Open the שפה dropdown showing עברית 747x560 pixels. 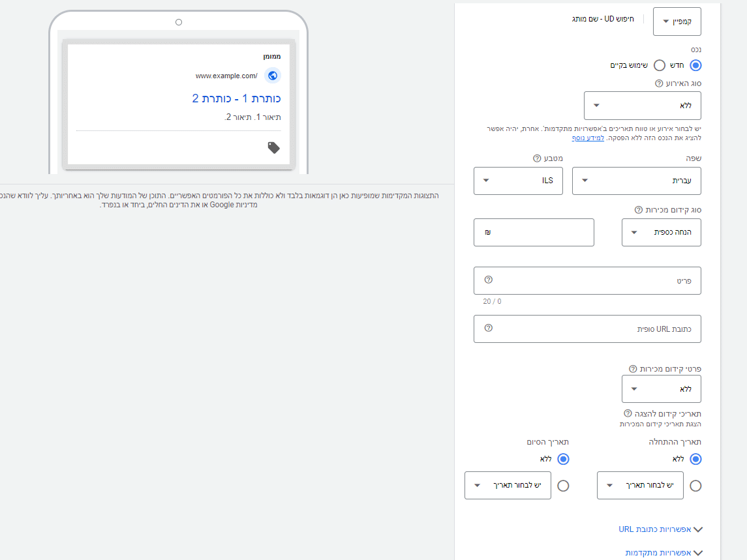[636, 181]
